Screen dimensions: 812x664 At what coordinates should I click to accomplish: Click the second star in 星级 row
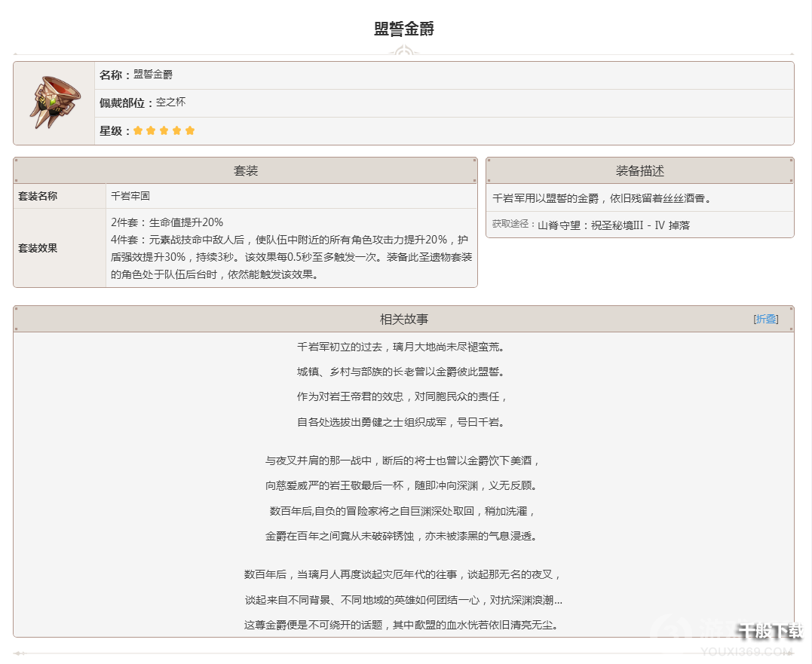coord(151,130)
